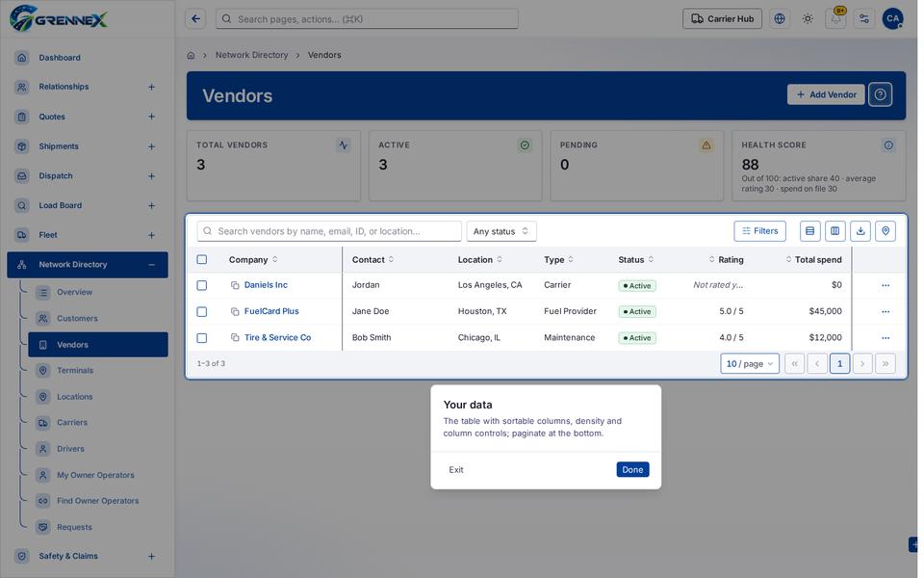Check the FuelCard Plus row checkbox
This screenshot has height=578, width=924.
point(201,311)
